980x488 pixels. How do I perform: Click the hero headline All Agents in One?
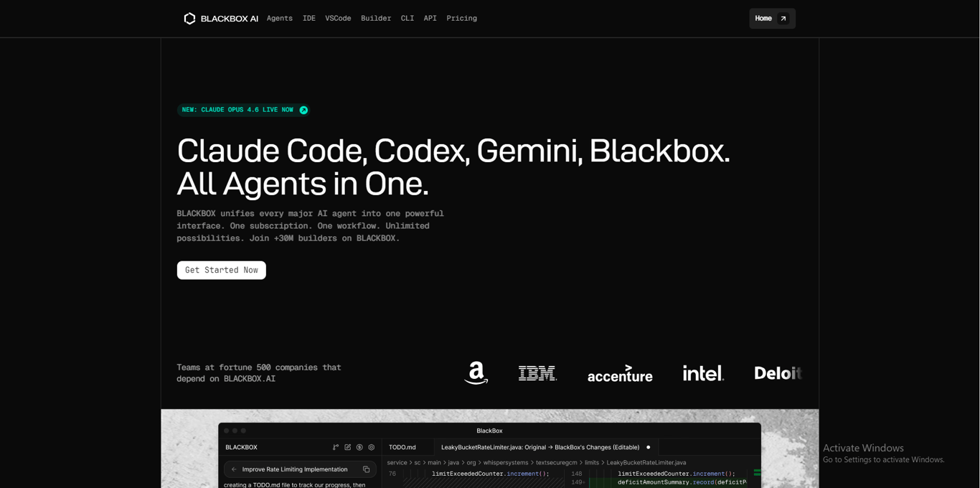click(303, 184)
